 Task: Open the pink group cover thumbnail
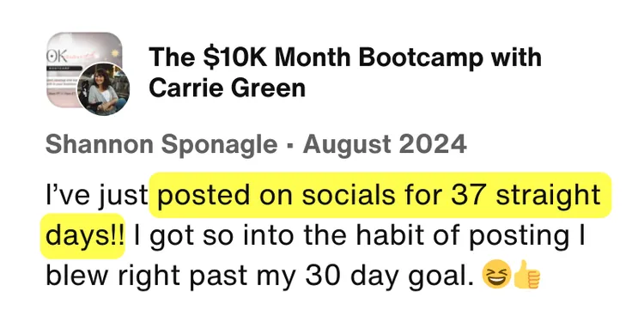point(84,70)
